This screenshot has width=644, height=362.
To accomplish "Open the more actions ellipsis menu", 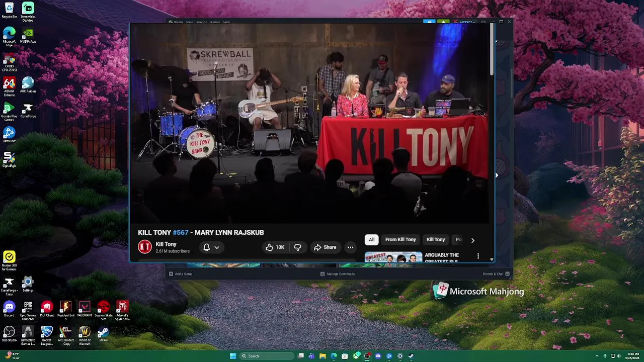I will [x=350, y=247].
